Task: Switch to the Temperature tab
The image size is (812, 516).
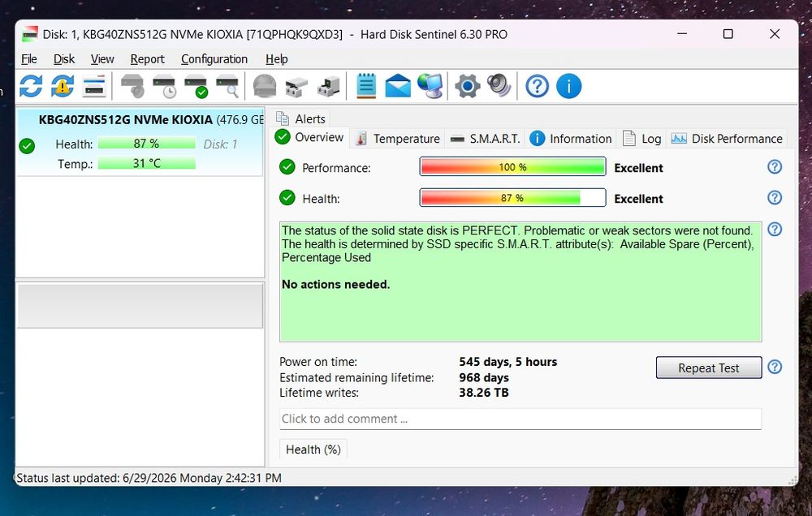Action: pyautogui.click(x=398, y=139)
